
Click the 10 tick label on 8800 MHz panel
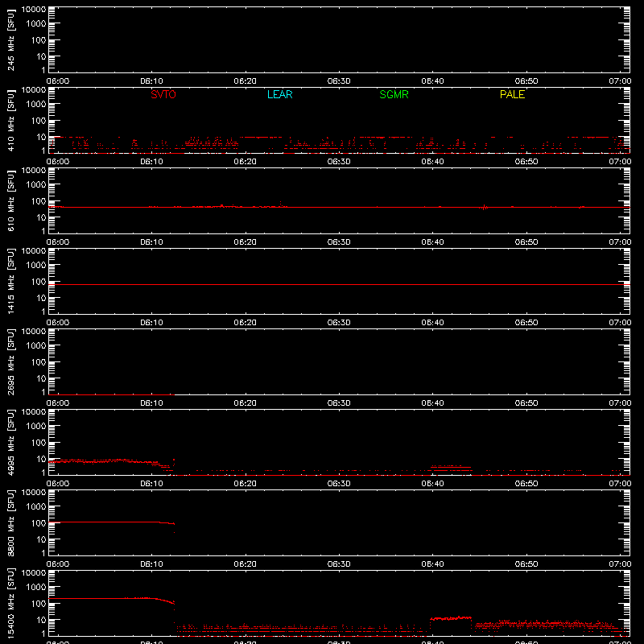tap(41, 539)
